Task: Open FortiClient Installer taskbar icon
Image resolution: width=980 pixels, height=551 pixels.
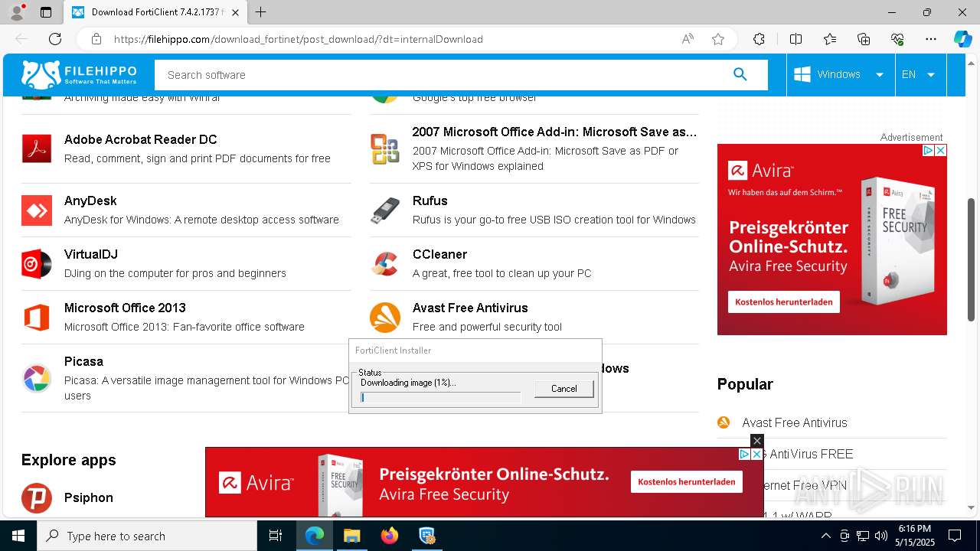Action: coord(426,536)
